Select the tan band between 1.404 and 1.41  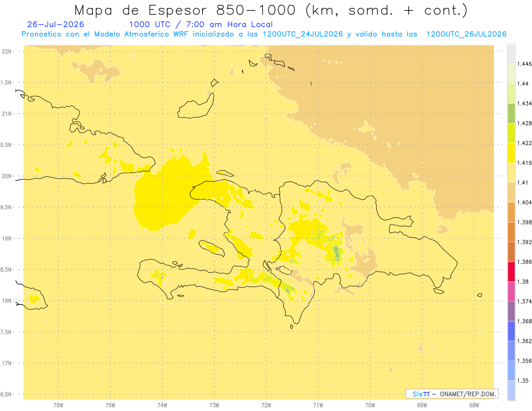511,192
